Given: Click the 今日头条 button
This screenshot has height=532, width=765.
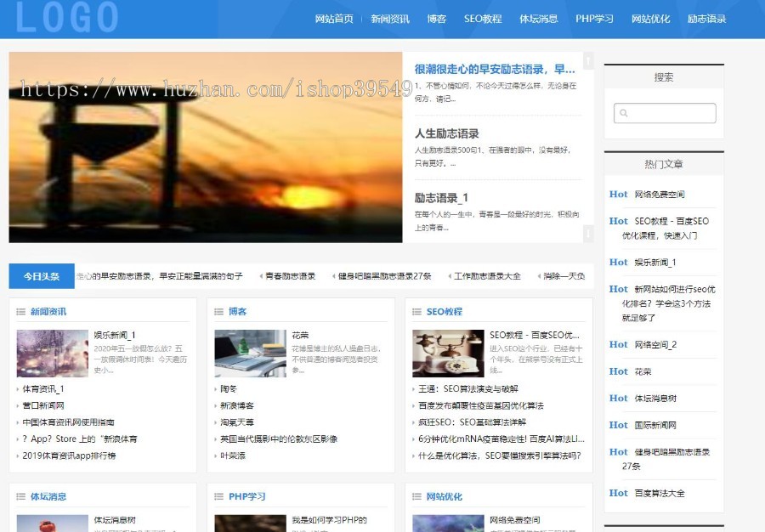Looking at the screenshot, I should [x=42, y=276].
